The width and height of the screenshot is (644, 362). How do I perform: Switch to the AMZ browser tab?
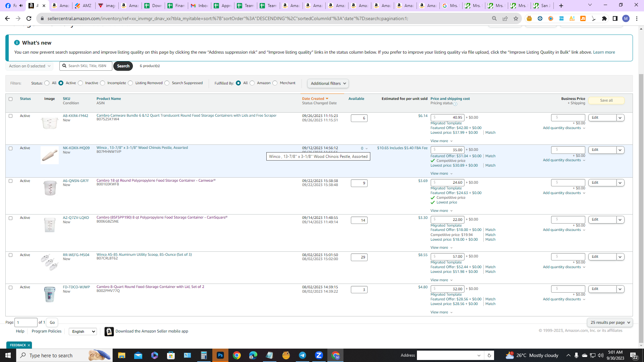[84, 6]
